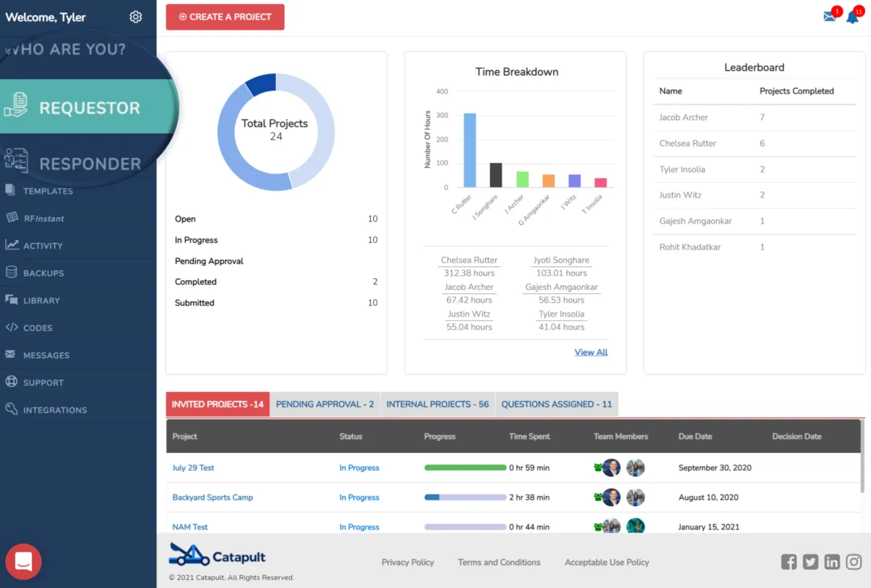
Task: Visit Catapult's Facebook page icon
Action: tap(789, 561)
